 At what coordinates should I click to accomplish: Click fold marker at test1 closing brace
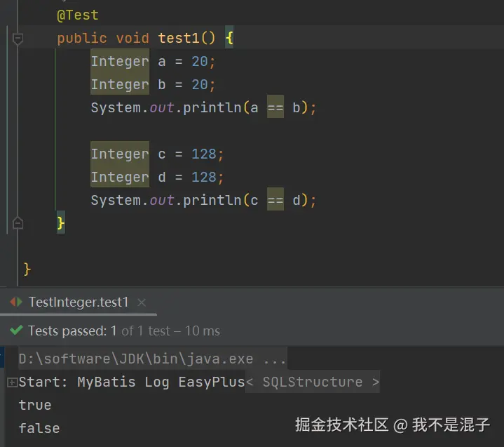click(x=18, y=223)
